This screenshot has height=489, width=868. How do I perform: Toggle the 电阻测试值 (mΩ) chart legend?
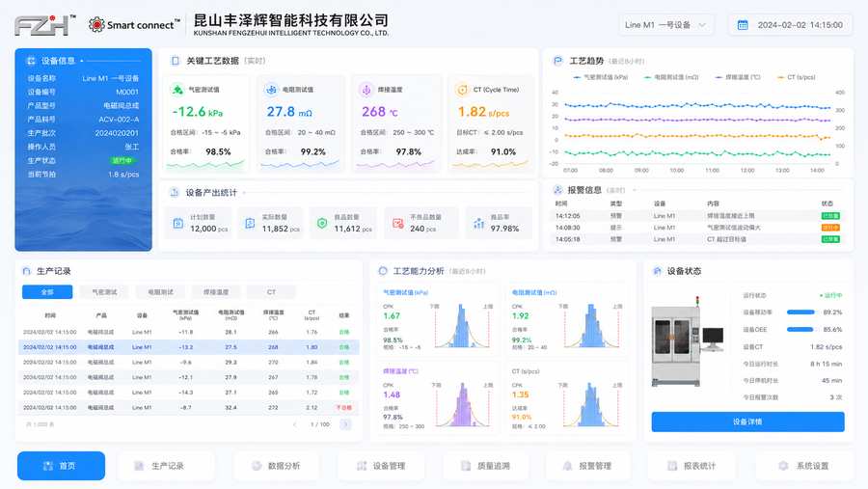click(671, 77)
